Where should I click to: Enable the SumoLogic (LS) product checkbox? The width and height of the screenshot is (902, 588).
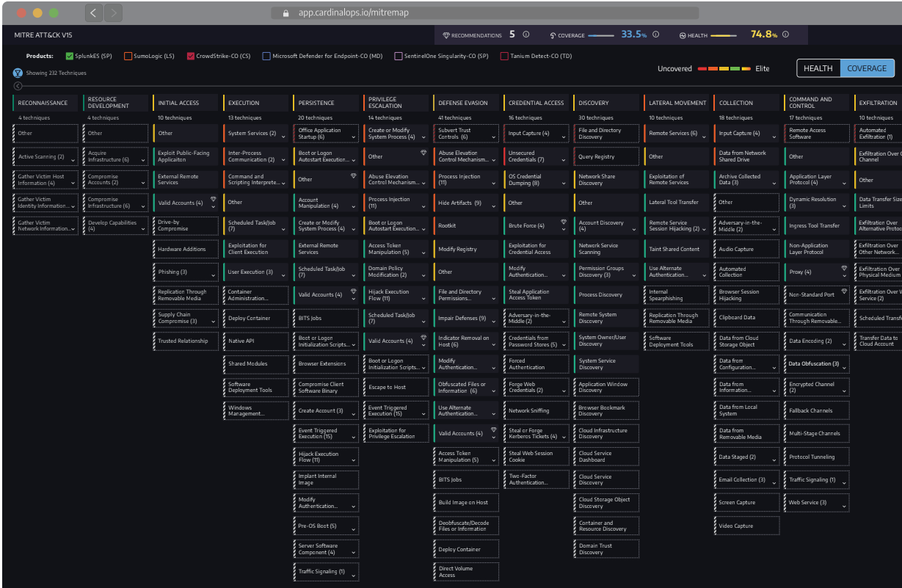coord(128,56)
